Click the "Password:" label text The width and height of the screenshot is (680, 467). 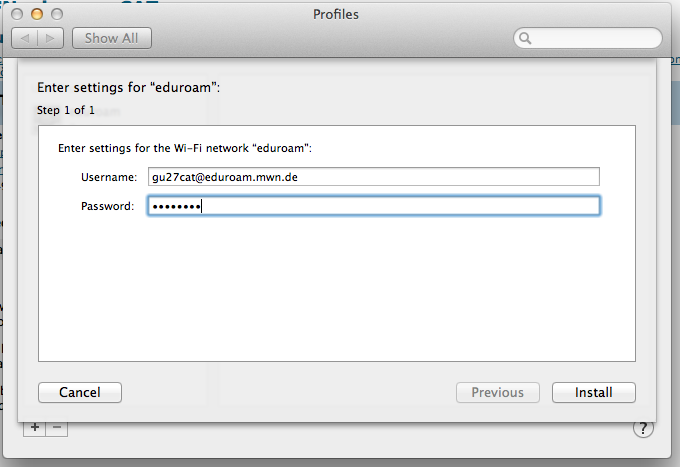click(108, 206)
